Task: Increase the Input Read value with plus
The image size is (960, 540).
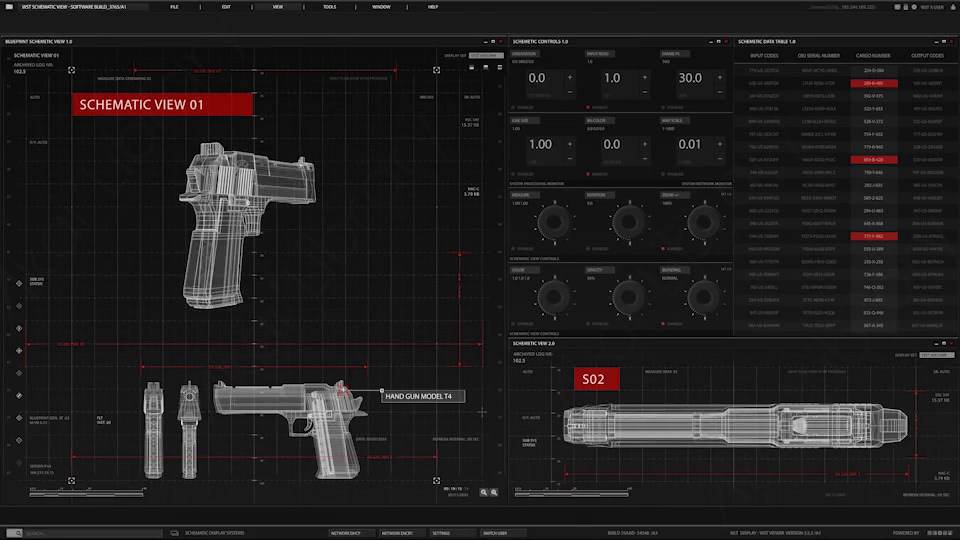Action: coord(645,77)
